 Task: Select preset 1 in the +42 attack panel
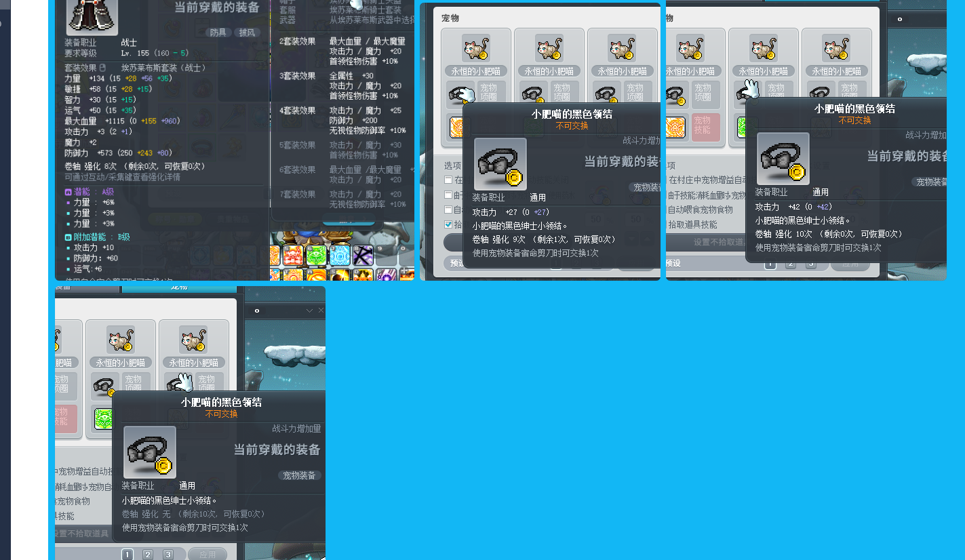tap(770, 264)
